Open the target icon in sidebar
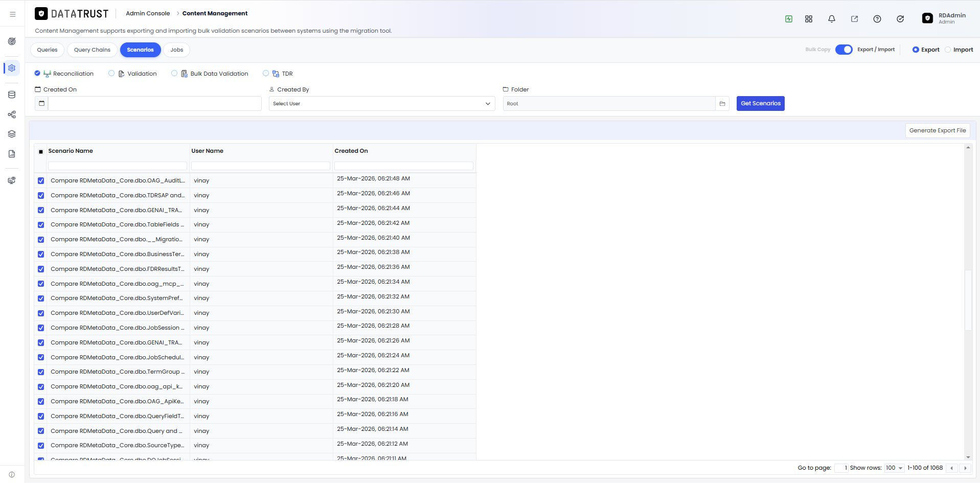Image resolution: width=980 pixels, height=483 pixels. pyautogui.click(x=12, y=41)
